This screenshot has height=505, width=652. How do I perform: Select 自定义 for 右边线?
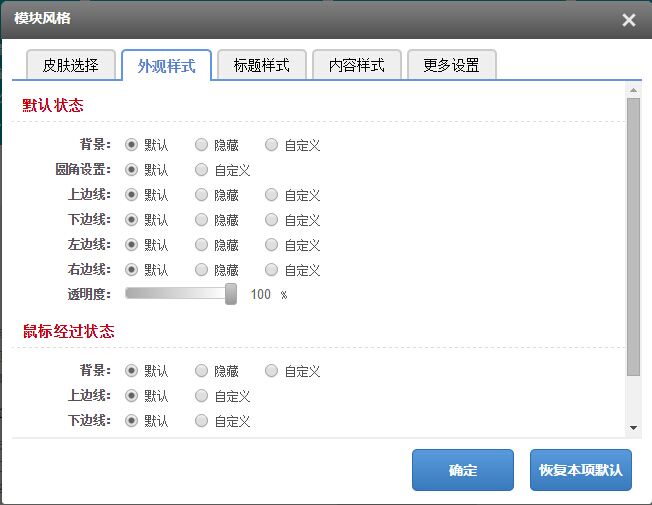pos(272,269)
